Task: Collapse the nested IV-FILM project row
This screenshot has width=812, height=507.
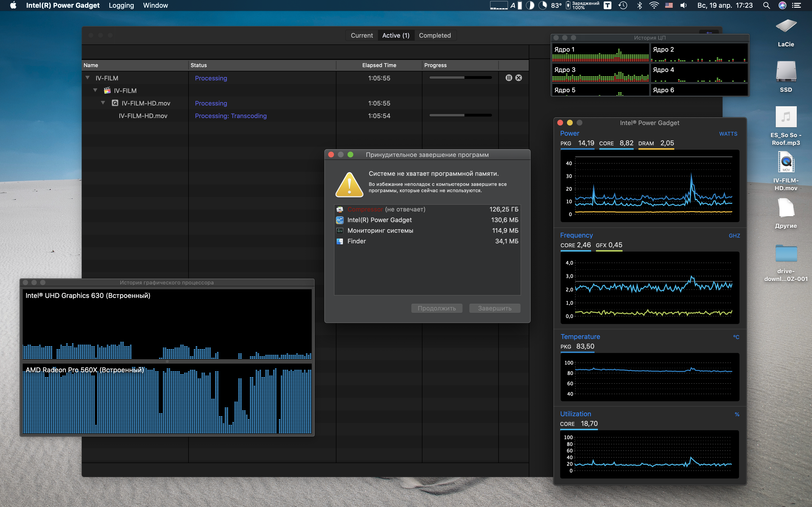Action: (95, 90)
